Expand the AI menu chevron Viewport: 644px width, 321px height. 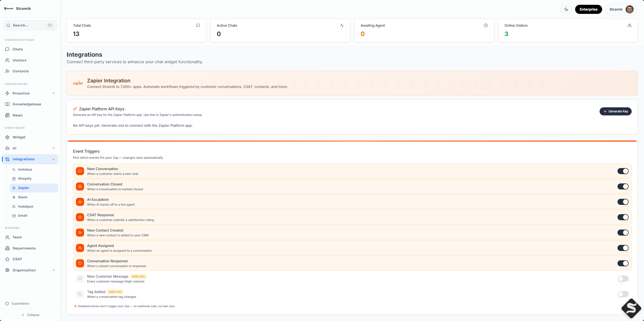pyautogui.click(x=53, y=148)
